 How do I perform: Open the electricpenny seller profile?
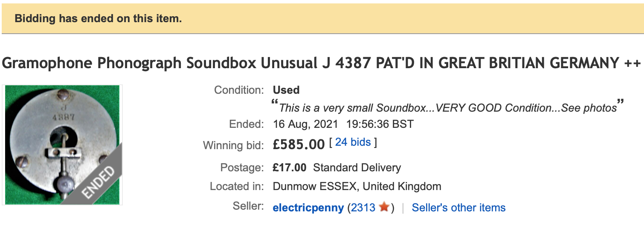[x=308, y=208]
